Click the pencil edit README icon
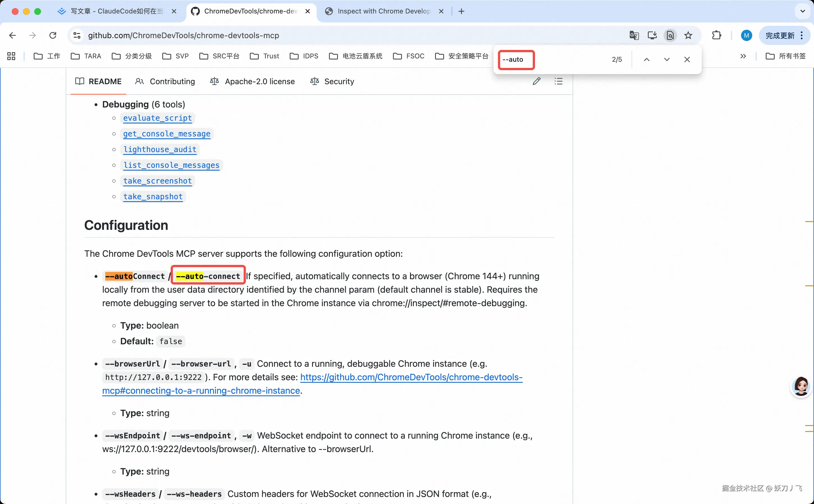 pos(536,81)
